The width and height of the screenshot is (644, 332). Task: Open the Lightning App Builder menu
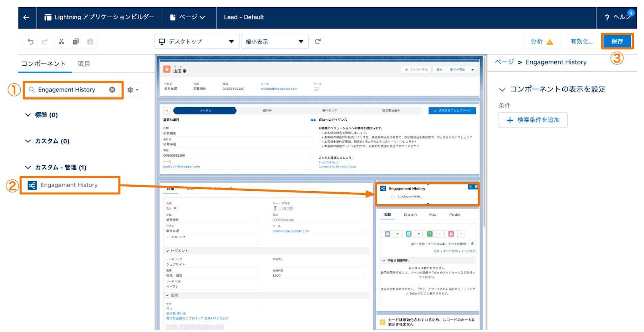click(99, 17)
